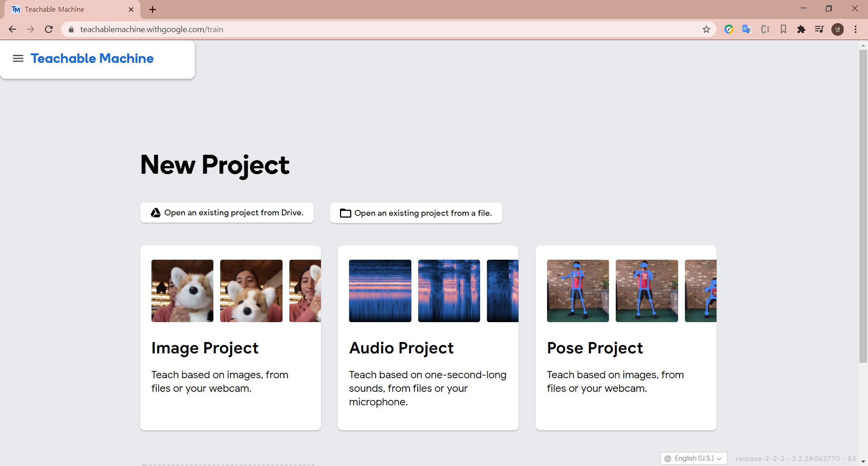Select the Pose Project card title
The image size is (868, 466).
pos(594,348)
